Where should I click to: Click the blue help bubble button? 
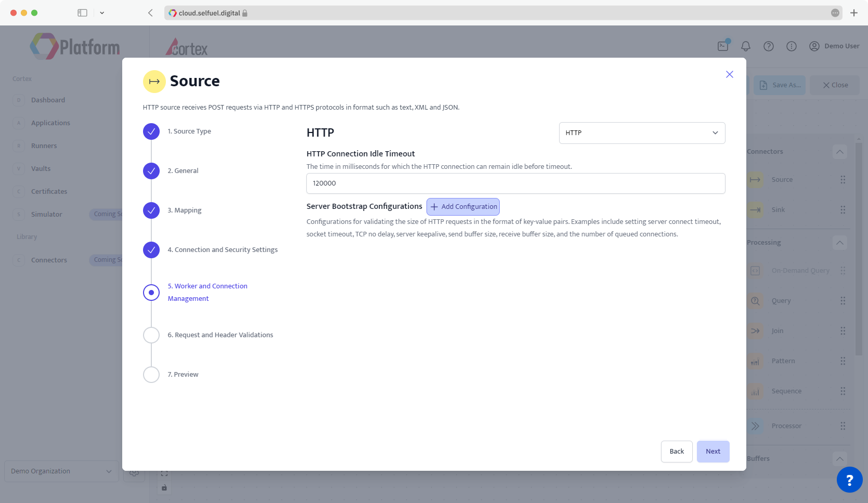(849, 480)
